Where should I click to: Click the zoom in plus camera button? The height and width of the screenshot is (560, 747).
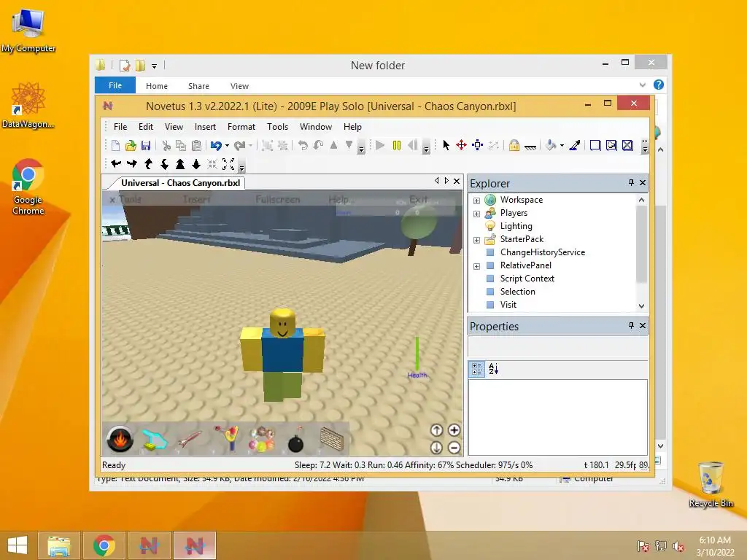pyautogui.click(x=454, y=430)
